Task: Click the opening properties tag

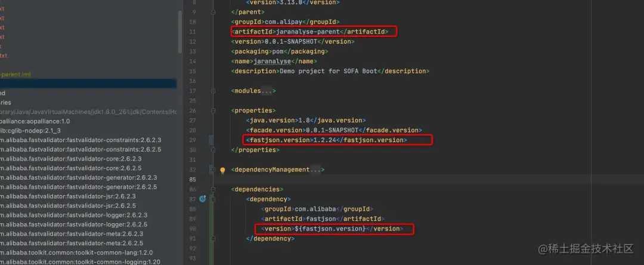Action: pyautogui.click(x=253, y=110)
